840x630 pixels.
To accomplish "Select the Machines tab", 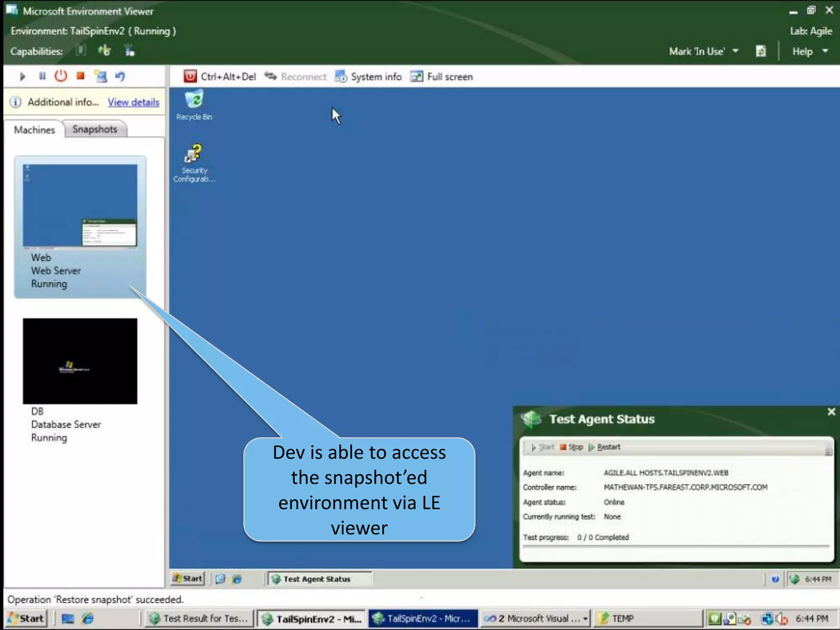I will click(x=34, y=130).
